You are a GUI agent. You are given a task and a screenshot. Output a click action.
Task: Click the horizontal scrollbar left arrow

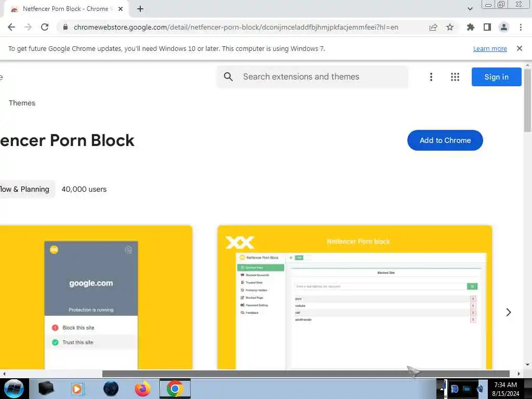[4, 374]
